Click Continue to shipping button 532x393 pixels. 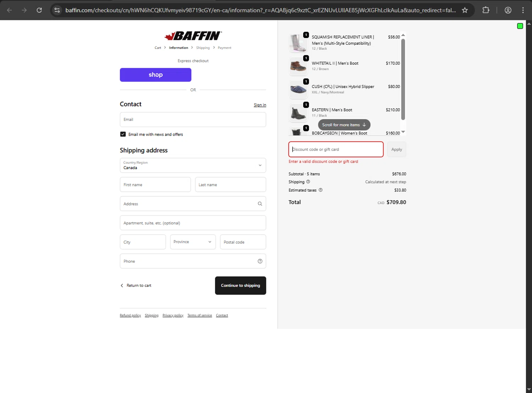[240, 285]
